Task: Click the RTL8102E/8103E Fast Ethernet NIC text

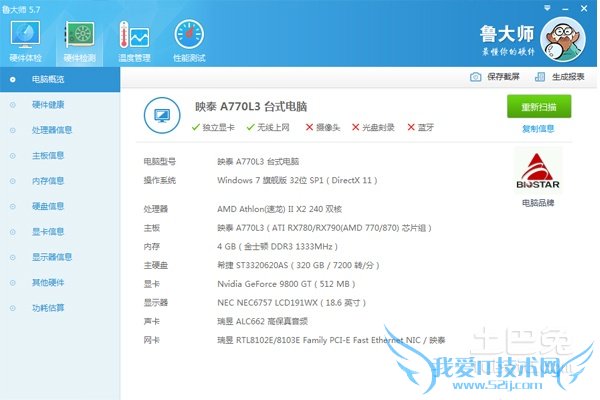Action: [331, 340]
